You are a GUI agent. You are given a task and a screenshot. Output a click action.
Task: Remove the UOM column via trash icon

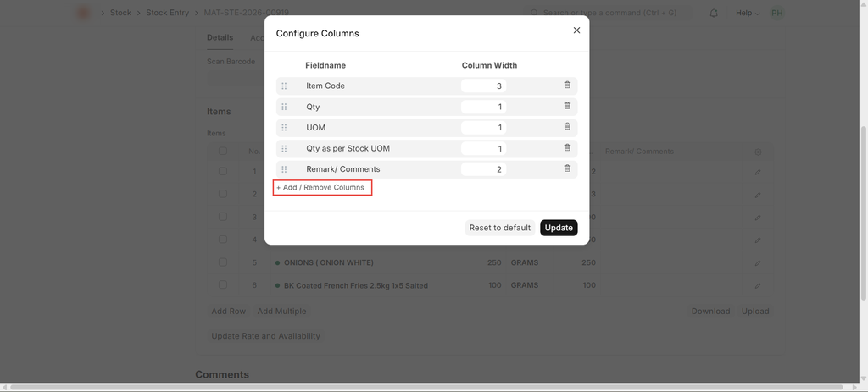pos(567,127)
